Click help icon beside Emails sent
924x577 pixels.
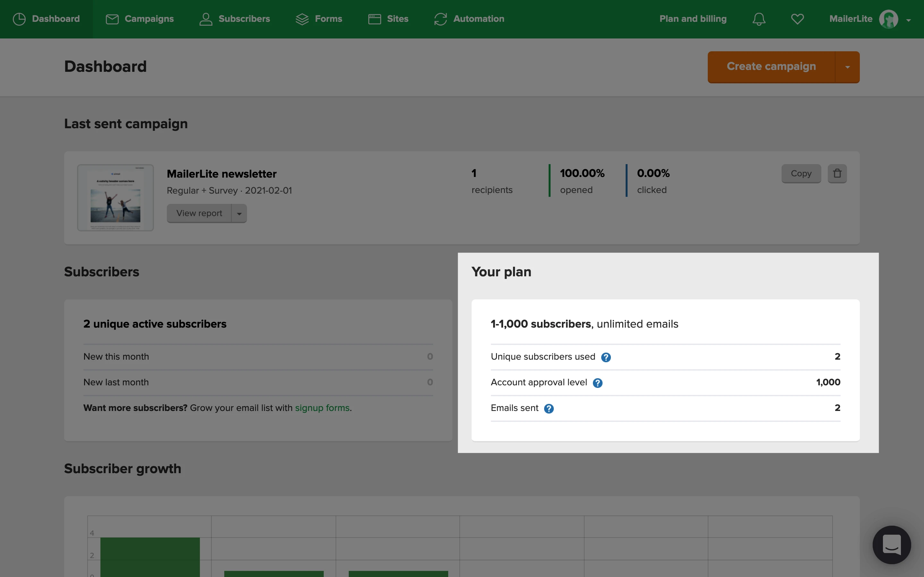[x=549, y=409]
